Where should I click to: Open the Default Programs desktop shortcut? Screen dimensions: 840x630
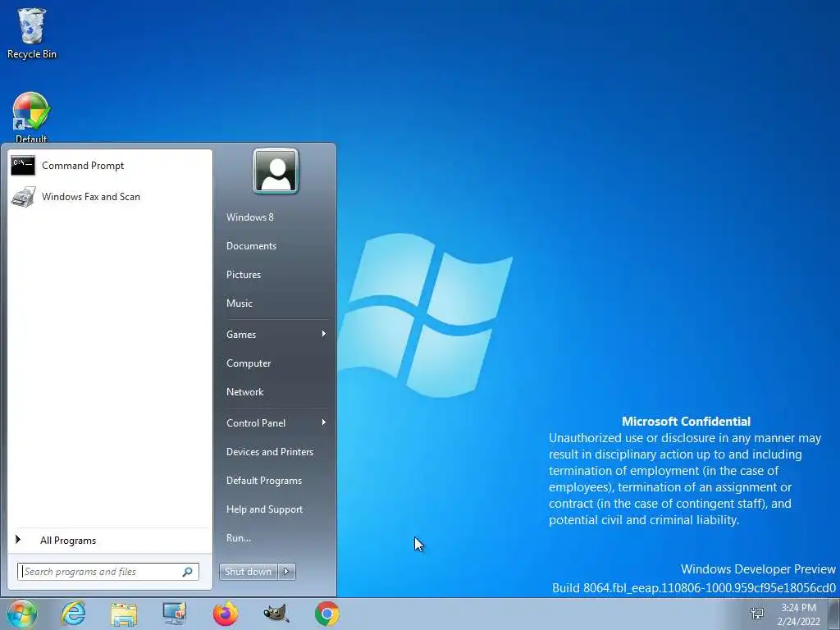(x=31, y=116)
